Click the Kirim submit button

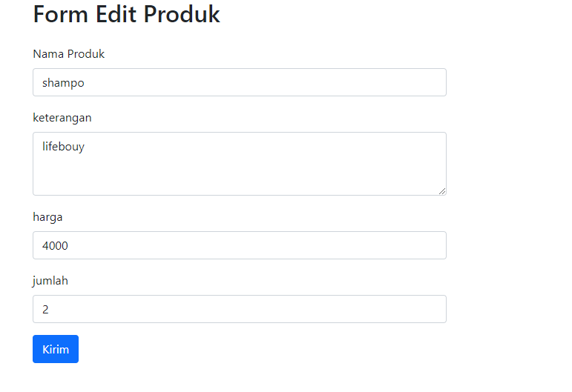click(x=56, y=349)
